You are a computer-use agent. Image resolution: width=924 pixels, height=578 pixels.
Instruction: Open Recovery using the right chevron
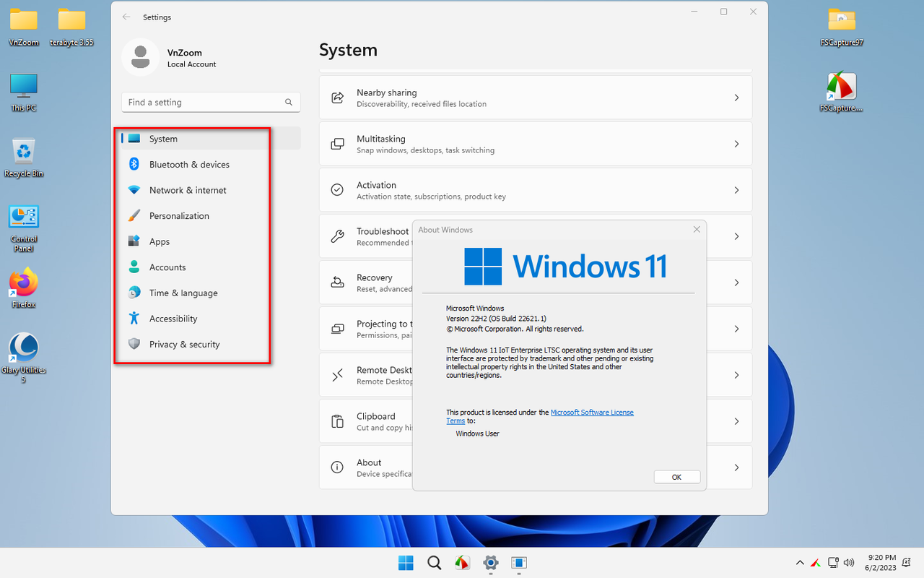[736, 282]
